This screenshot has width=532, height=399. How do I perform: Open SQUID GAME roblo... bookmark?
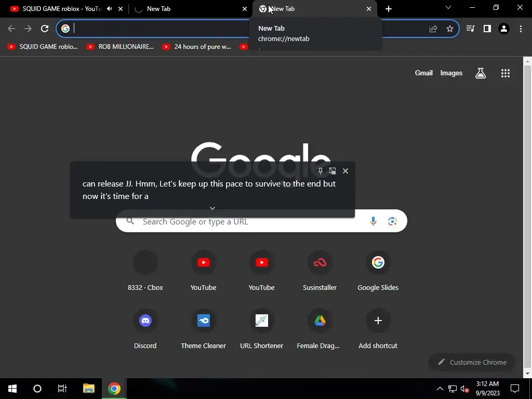click(43, 47)
